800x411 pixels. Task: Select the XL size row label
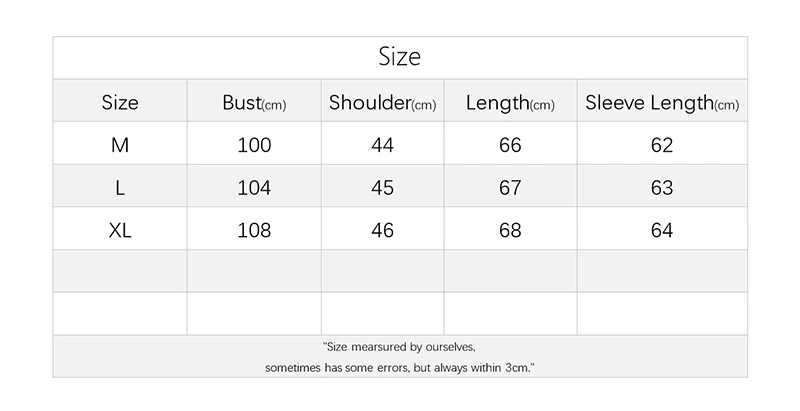click(x=120, y=230)
